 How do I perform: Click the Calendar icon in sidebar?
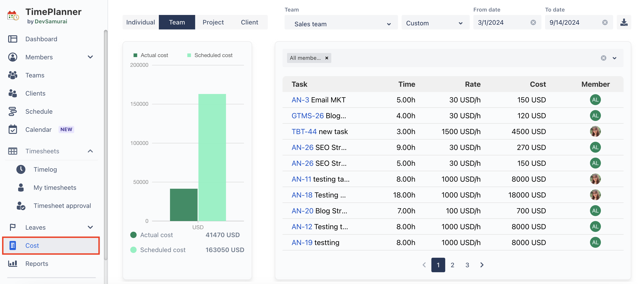pyautogui.click(x=12, y=130)
